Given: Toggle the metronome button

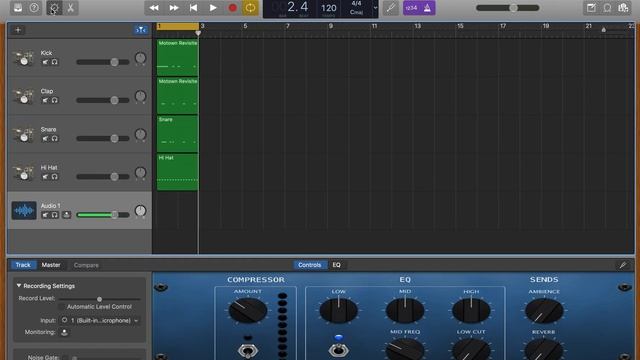Looking at the screenshot, I should tap(427, 8).
